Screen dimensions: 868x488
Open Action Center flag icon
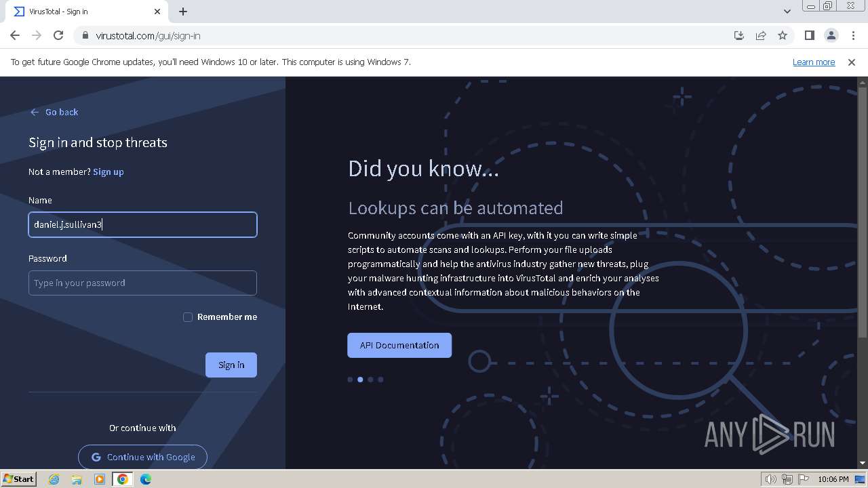(802, 479)
